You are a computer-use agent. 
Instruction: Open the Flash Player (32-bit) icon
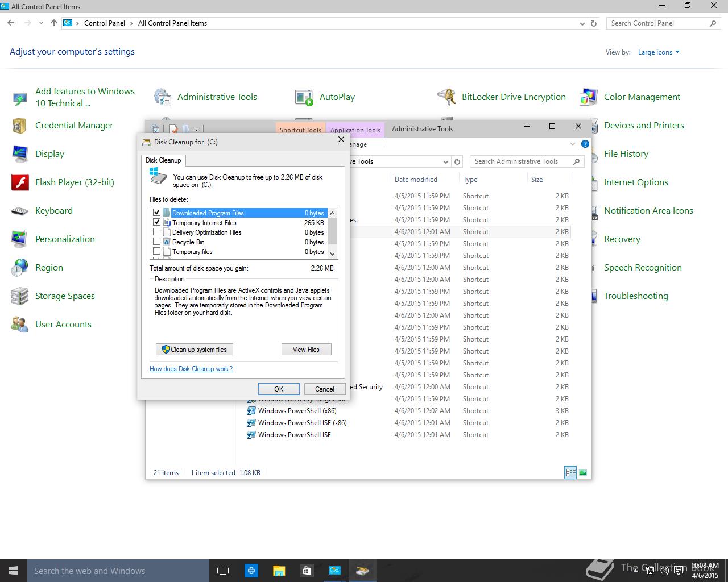(x=20, y=182)
